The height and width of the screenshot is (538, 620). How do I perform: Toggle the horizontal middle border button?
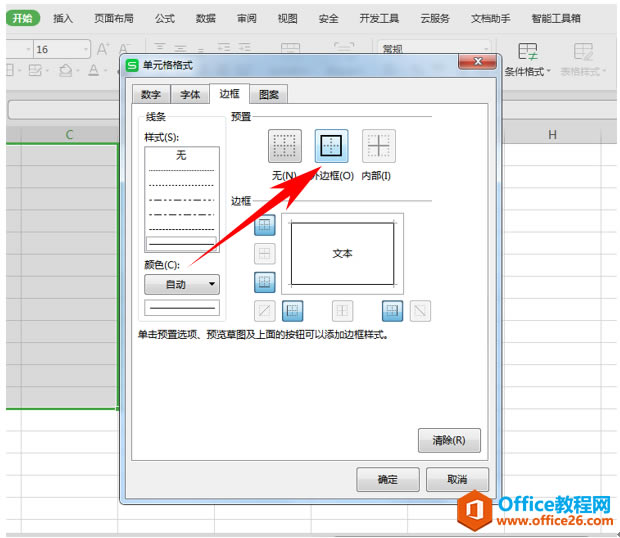tap(265, 253)
